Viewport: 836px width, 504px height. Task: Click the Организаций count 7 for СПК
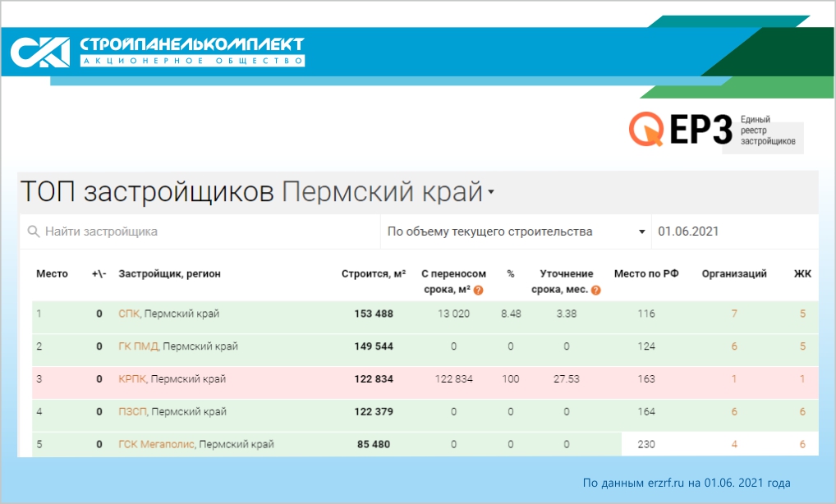(x=734, y=314)
